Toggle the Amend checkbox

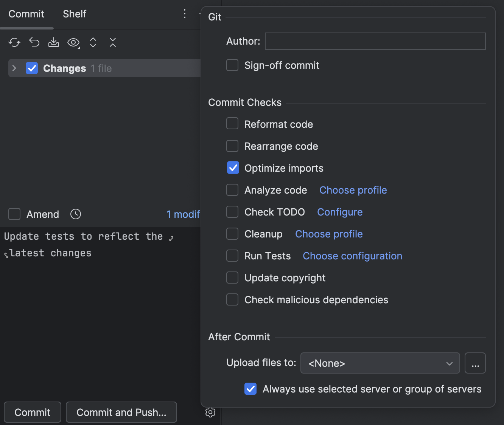point(14,214)
